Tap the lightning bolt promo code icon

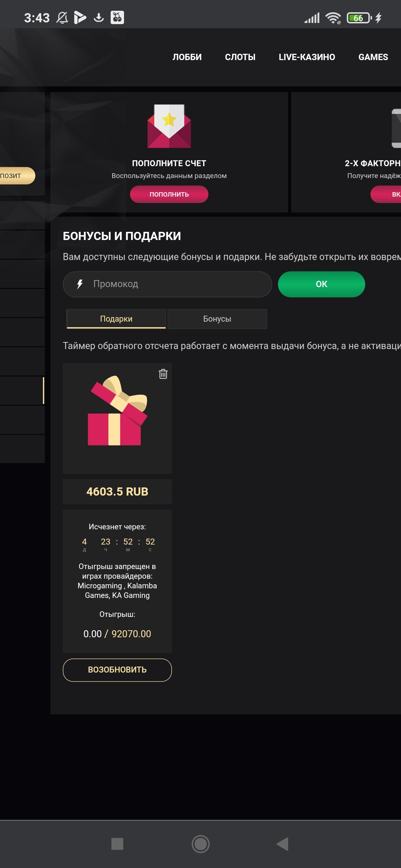point(80,284)
